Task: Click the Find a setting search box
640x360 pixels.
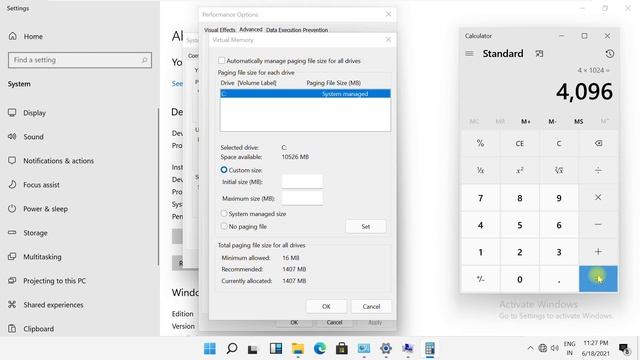Action: tap(80, 60)
